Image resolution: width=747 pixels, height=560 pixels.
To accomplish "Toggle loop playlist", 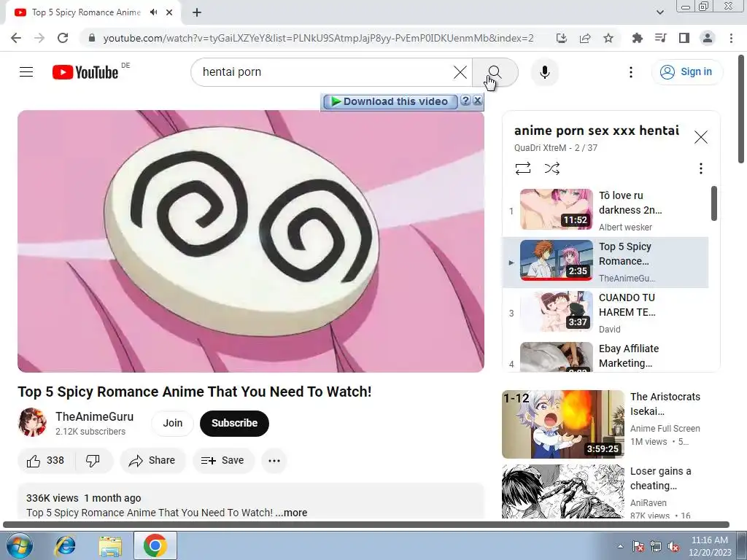I will tap(522, 168).
